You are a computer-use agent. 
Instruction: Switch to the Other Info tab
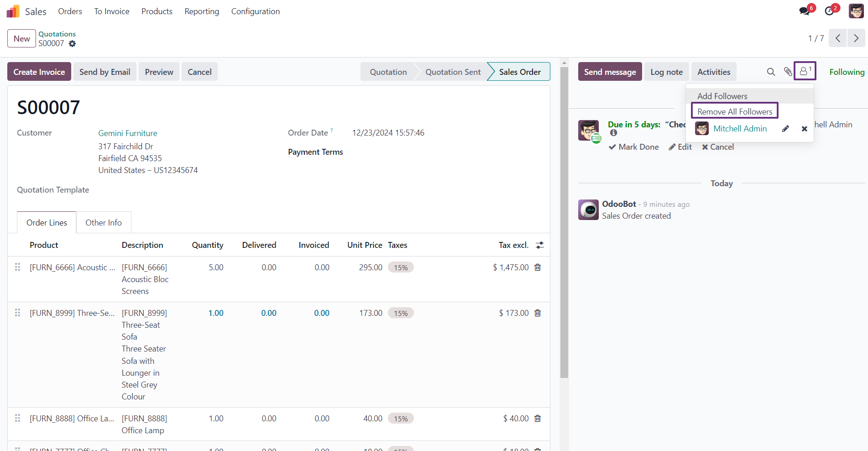tap(104, 223)
